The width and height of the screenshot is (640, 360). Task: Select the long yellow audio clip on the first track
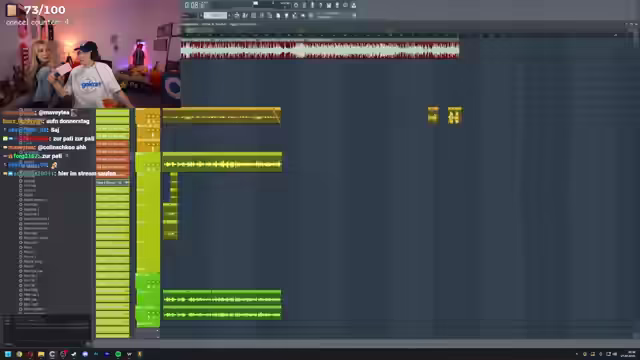tap(222, 116)
